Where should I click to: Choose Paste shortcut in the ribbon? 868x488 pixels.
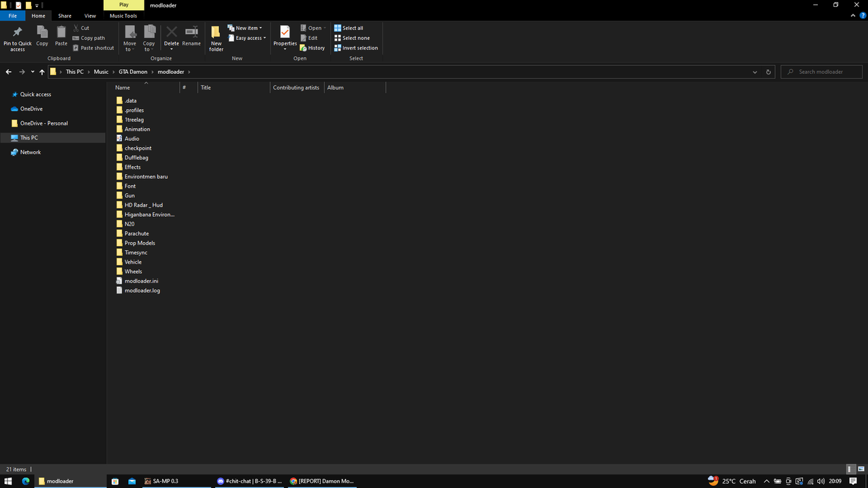click(93, 48)
